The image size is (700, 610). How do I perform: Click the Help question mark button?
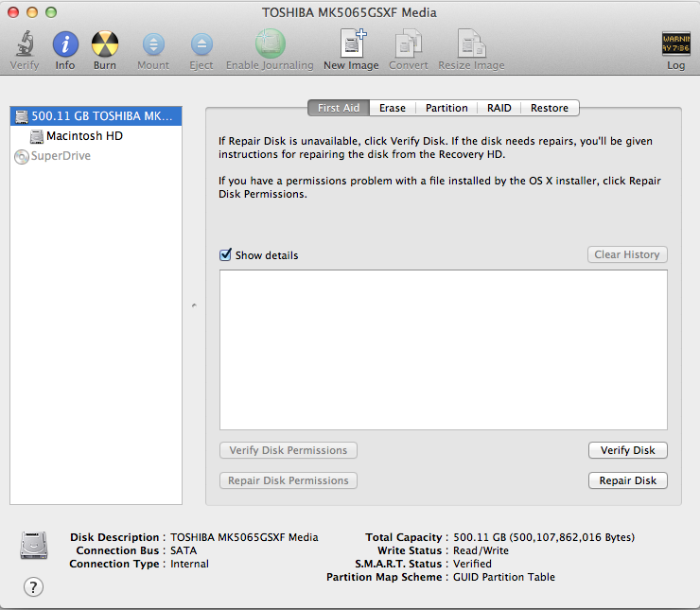[x=33, y=587]
